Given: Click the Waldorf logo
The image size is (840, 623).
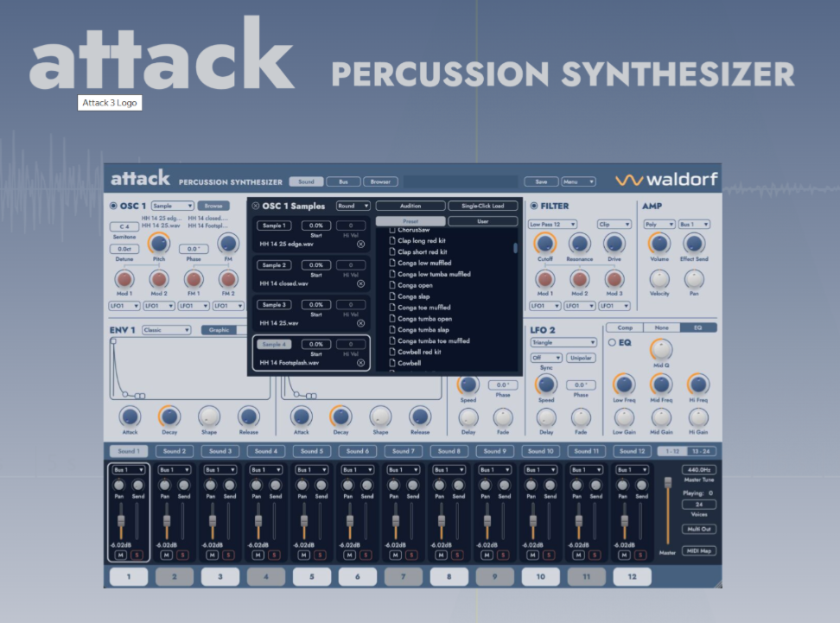Looking at the screenshot, I should coord(666,180).
